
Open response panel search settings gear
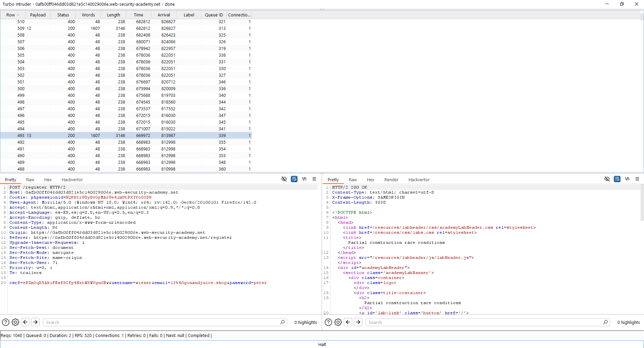tap(338, 322)
